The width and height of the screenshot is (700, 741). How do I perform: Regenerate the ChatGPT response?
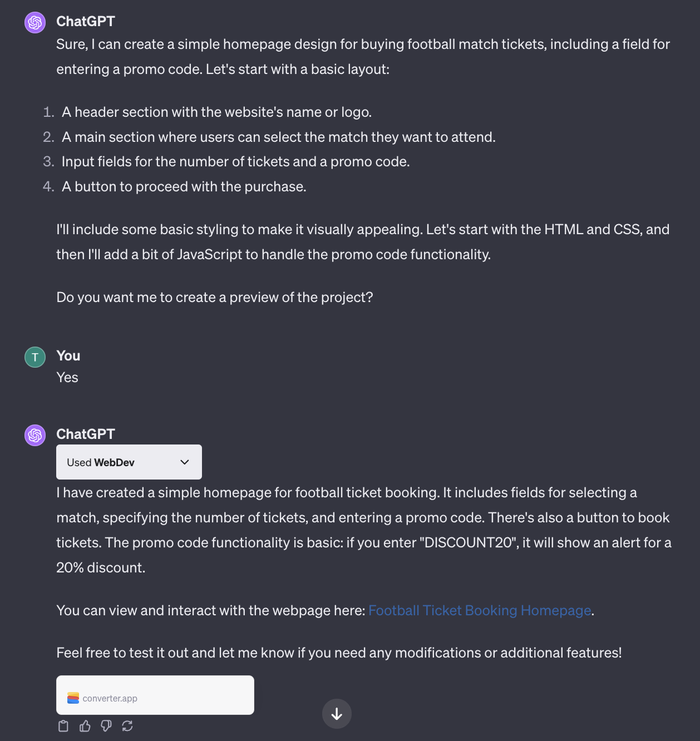127,726
